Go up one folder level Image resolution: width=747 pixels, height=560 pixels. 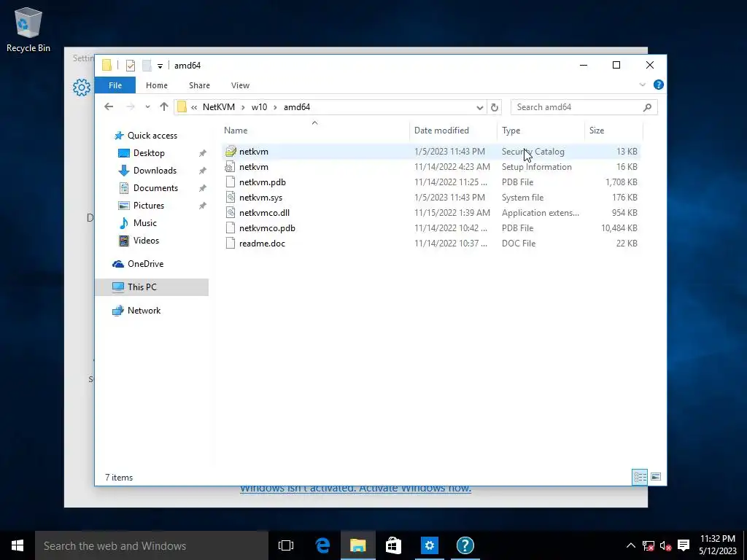click(164, 106)
